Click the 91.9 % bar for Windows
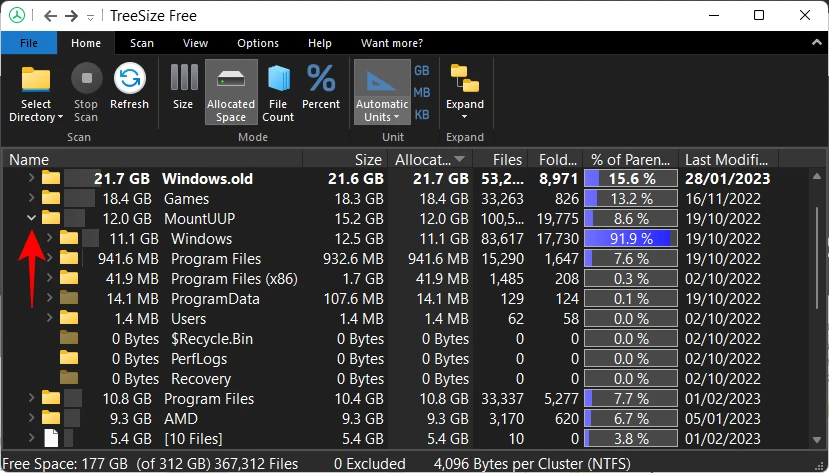Image resolution: width=829 pixels, height=473 pixels. point(630,238)
